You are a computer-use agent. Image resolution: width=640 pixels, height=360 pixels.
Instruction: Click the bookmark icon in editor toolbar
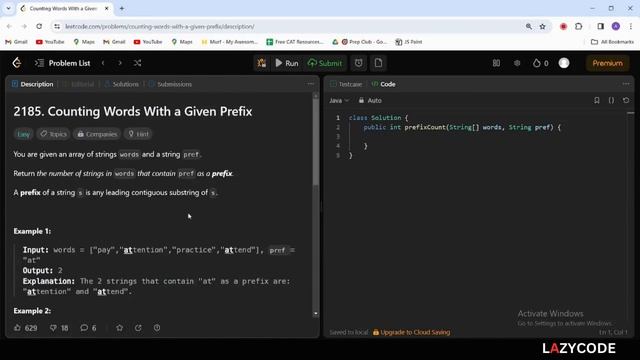point(597,100)
